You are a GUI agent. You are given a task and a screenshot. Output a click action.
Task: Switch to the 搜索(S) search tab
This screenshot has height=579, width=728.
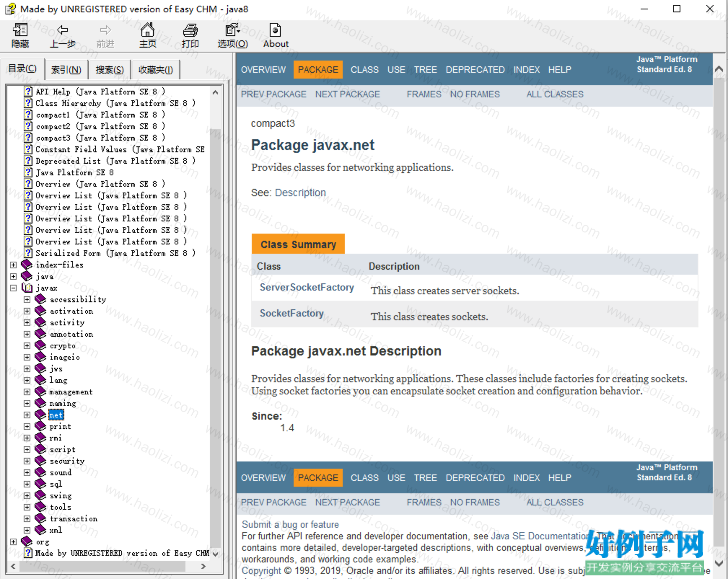pyautogui.click(x=109, y=70)
